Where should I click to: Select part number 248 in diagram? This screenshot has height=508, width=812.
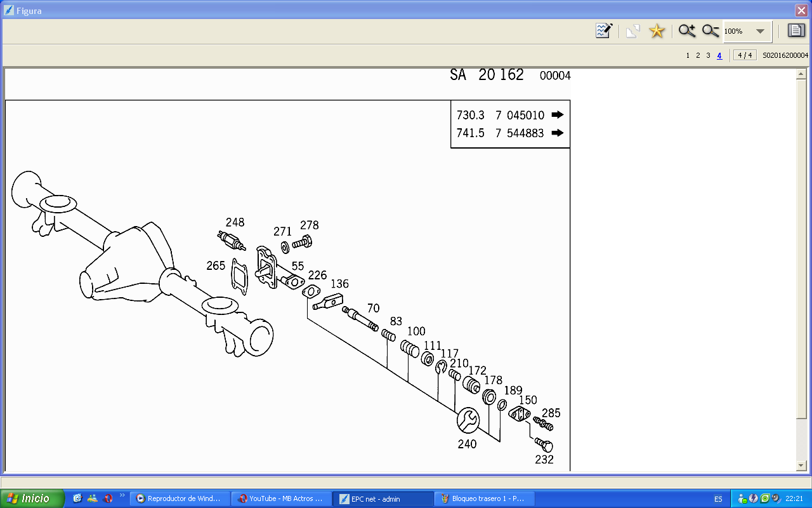pos(235,222)
